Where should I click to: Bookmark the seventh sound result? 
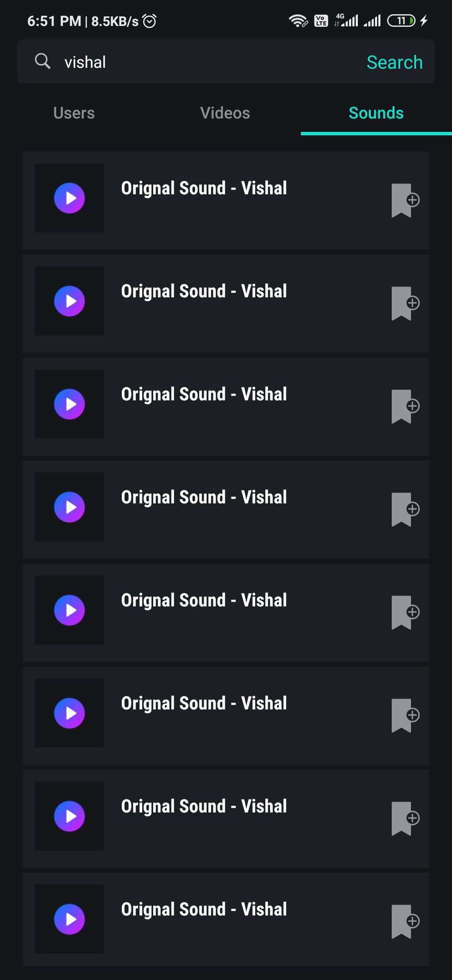pyautogui.click(x=405, y=818)
